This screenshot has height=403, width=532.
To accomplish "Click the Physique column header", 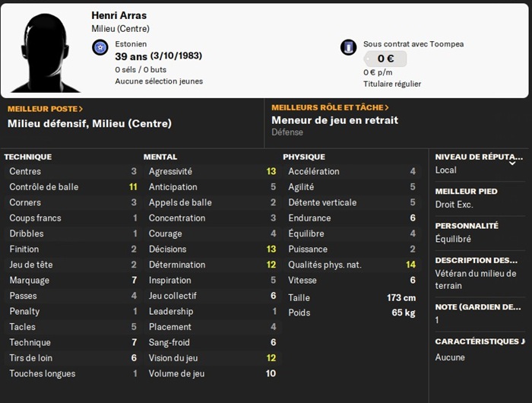I will (x=304, y=157).
